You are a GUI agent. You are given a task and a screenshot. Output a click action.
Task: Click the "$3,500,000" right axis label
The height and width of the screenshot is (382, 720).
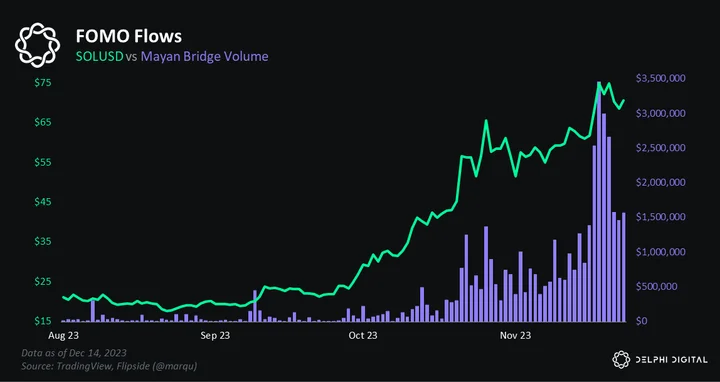661,79
